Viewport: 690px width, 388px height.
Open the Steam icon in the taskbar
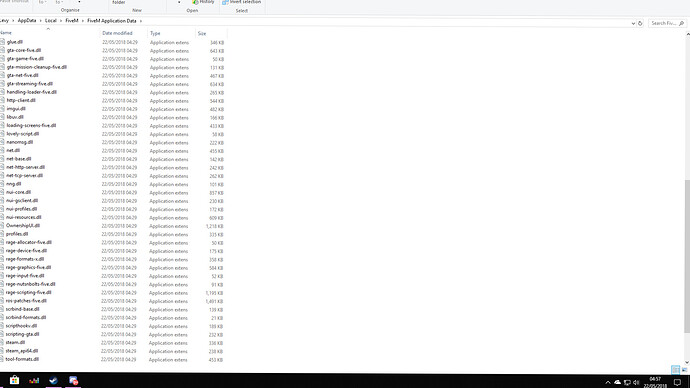click(54, 381)
